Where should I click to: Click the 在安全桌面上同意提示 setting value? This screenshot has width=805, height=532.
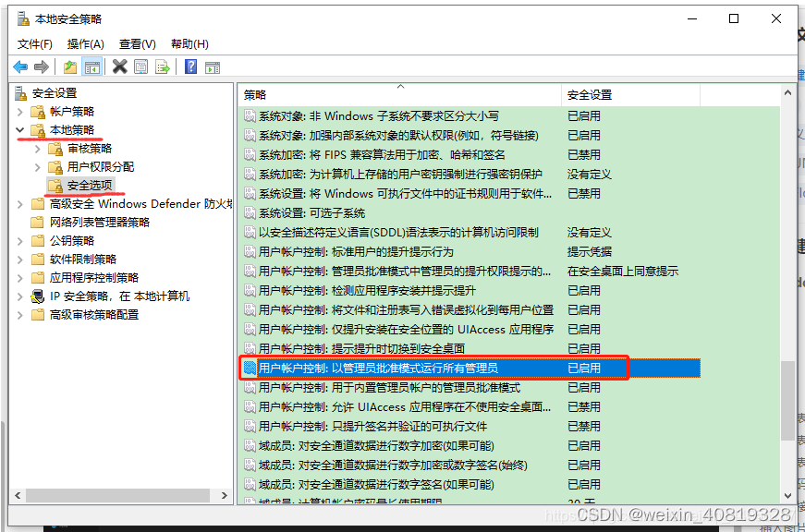coord(623,271)
